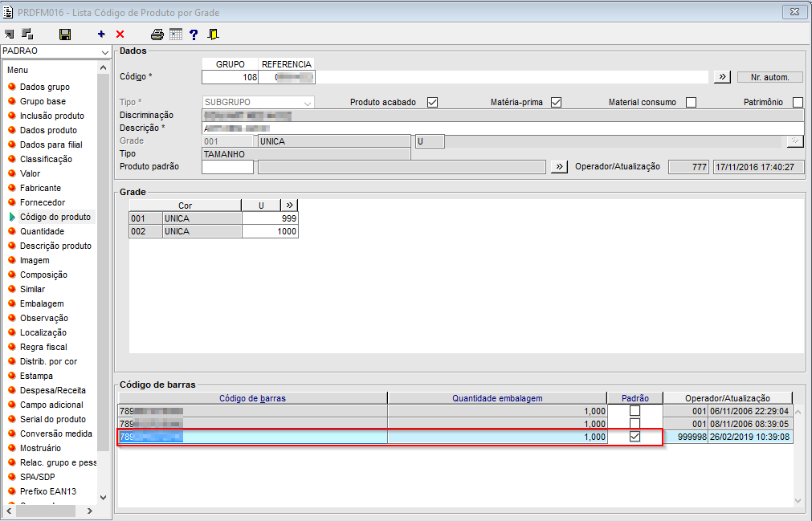Click the 06/11/2006 22:29:04 timestamp cell
812x521 pixels.
pyautogui.click(x=750, y=411)
